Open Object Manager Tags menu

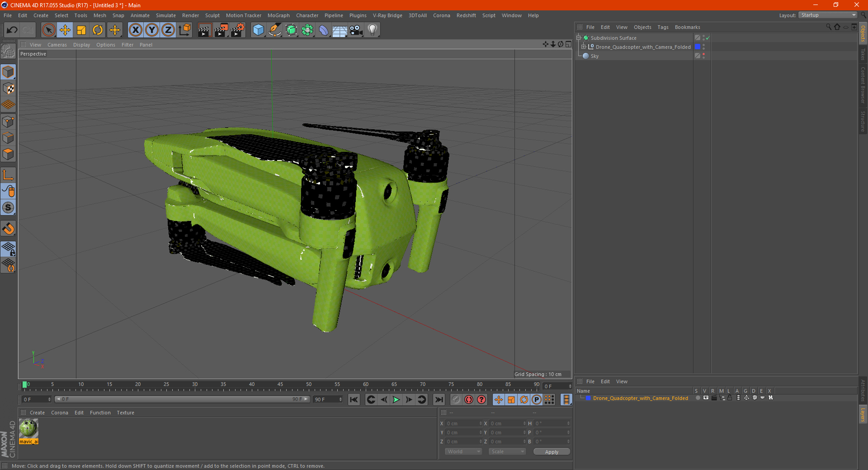click(x=663, y=27)
